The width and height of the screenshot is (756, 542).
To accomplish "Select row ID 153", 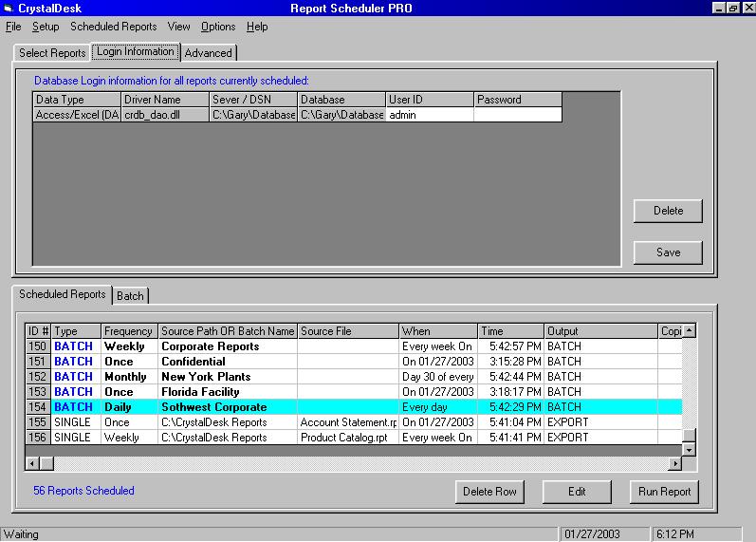I will [38, 392].
